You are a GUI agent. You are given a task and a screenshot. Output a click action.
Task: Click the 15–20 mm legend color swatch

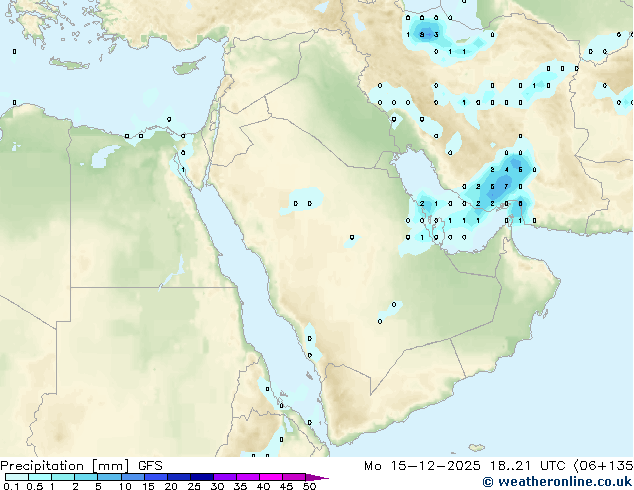point(155,477)
